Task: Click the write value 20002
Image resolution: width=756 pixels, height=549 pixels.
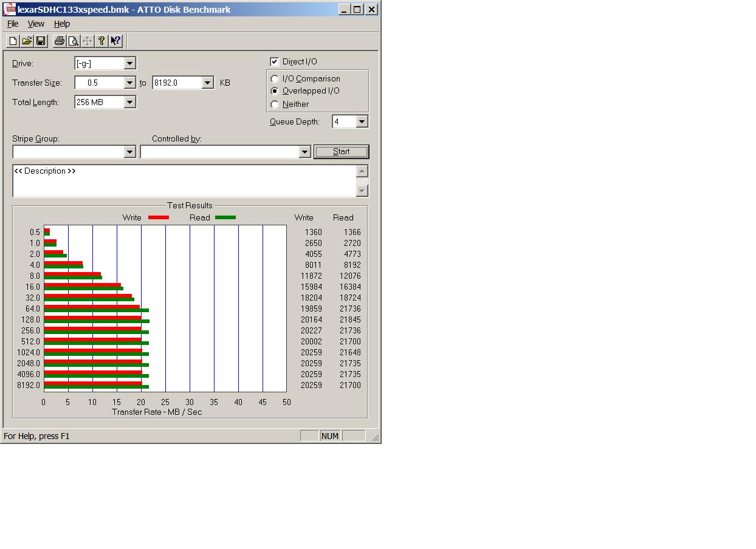Action: (311, 341)
